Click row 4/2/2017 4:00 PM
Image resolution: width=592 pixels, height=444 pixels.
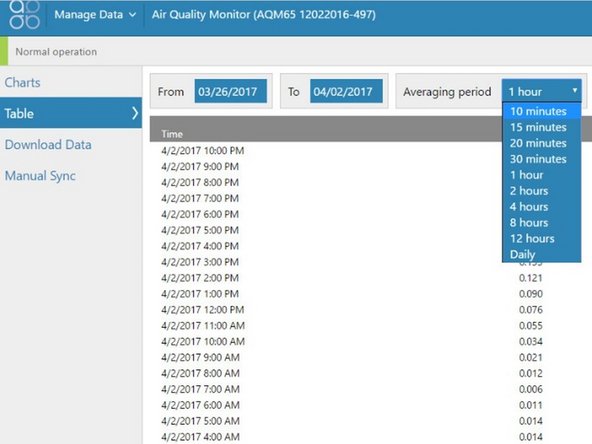(x=200, y=246)
